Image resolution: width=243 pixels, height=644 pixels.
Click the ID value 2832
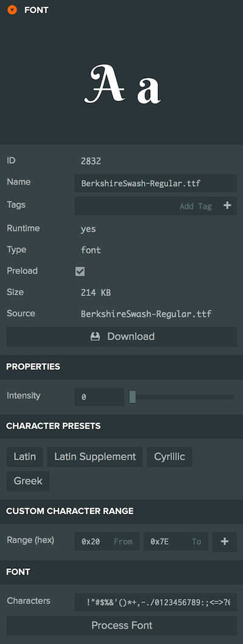(x=91, y=161)
